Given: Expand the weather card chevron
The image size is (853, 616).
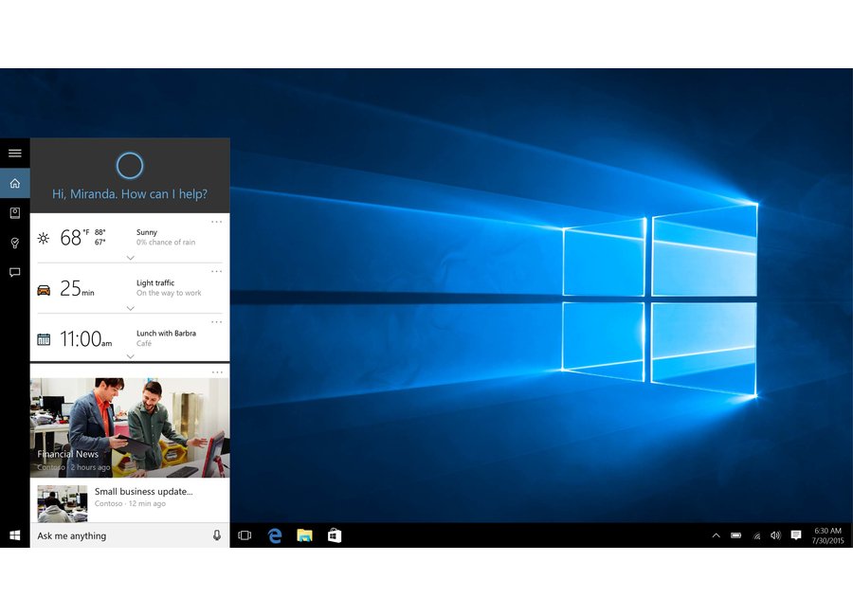Looking at the screenshot, I should pyautogui.click(x=130, y=258).
